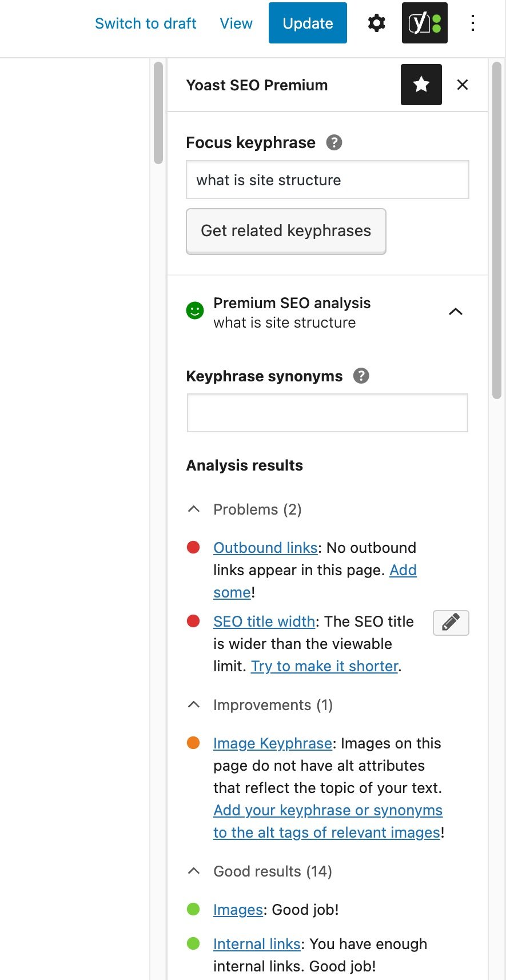Click the pencil edit icon for SEO title
The image size is (506, 980).
[451, 622]
